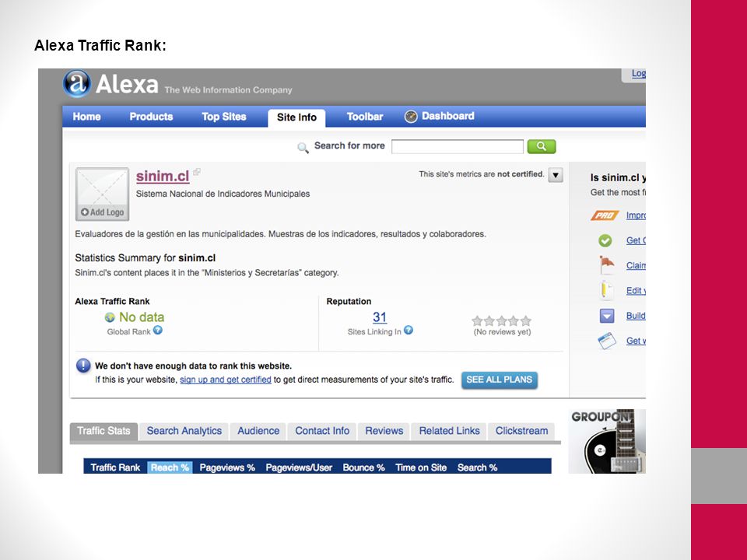Click Sistema Nacional de Indicadores Municipales text
747x560 pixels.
(x=223, y=194)
